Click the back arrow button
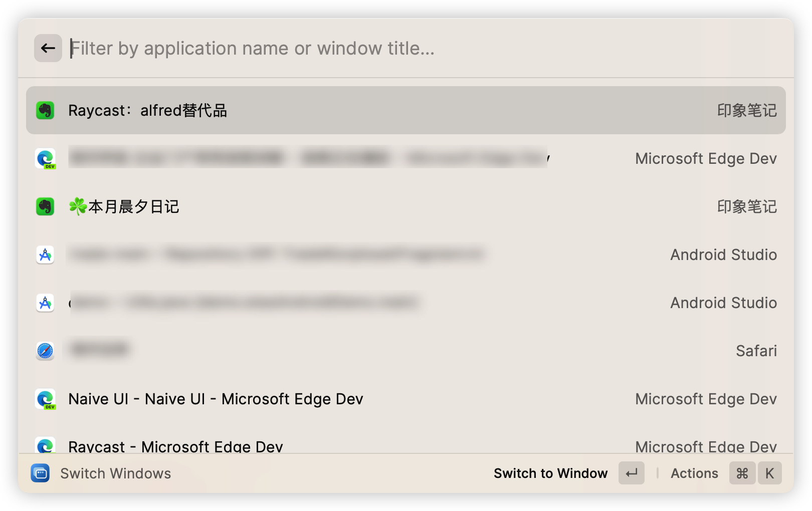Image resolution: width=812 pixels, height=511 pixels. tap(48, 48)
